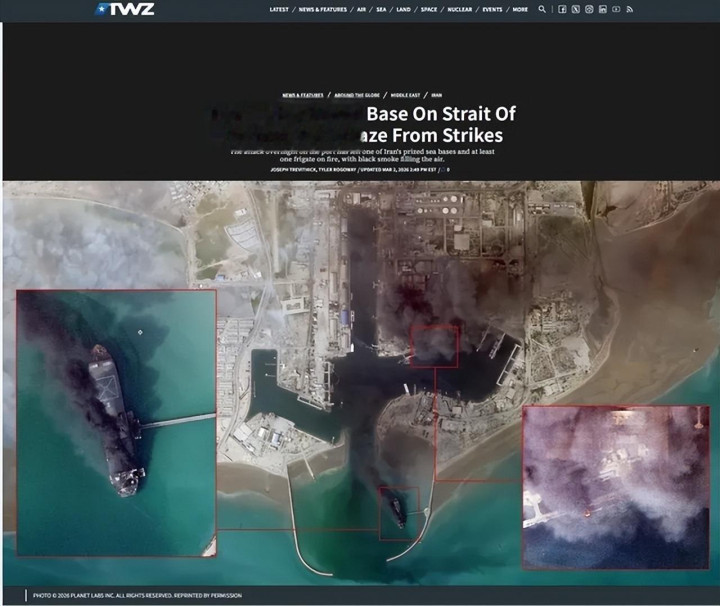Go to the AIR section
This screenshot has height=606, width=720.
pos(361,9)
